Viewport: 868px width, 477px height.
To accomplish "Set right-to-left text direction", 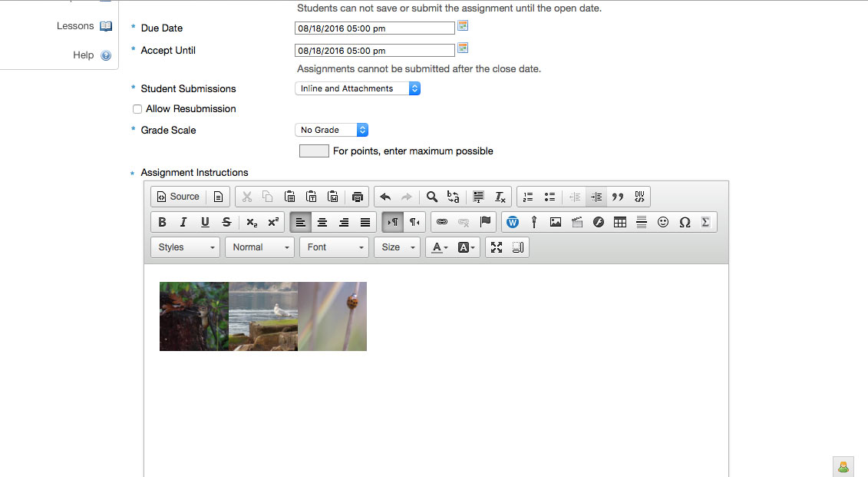I will point(414,222).
